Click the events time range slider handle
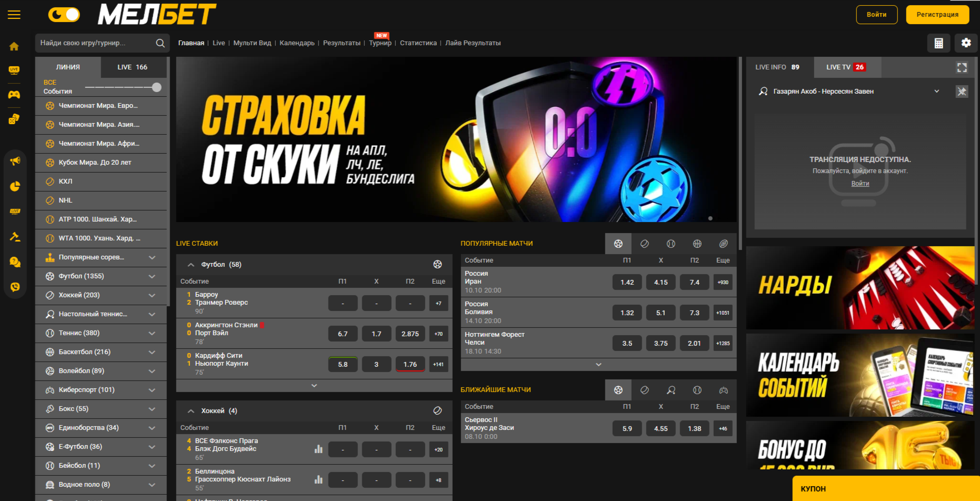Screen dimensions: 980x501 point(156,87)
